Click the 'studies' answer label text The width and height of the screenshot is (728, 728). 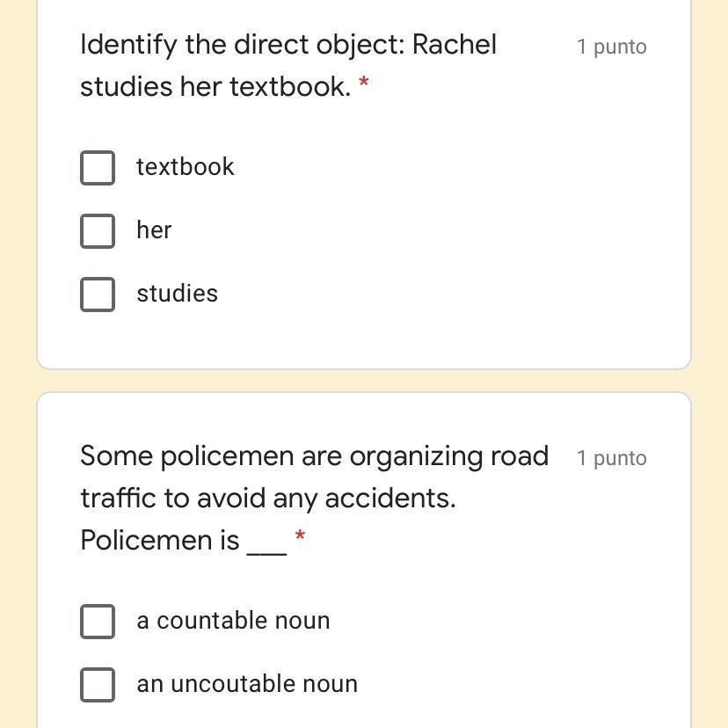point(177,294)
